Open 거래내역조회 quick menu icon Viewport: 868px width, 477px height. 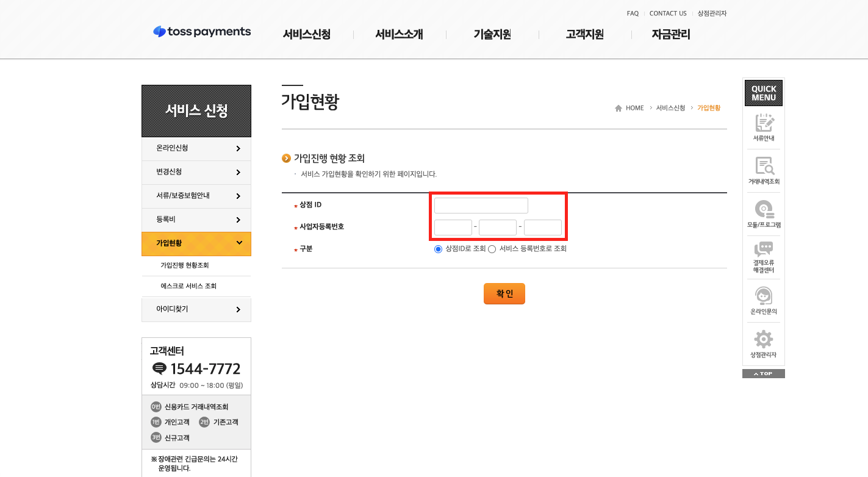(x=764, y=167)
